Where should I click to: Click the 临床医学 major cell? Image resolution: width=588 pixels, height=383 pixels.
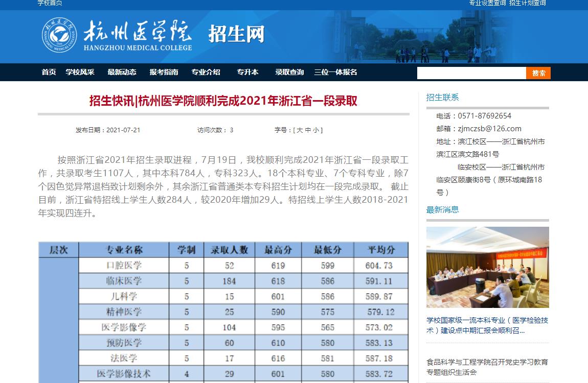[x=124, y=281]
